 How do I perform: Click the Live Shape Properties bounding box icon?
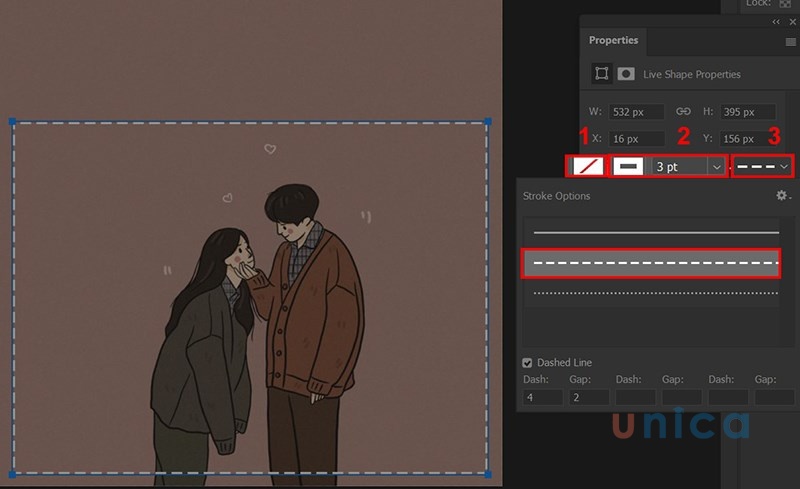tap(602, 74)
